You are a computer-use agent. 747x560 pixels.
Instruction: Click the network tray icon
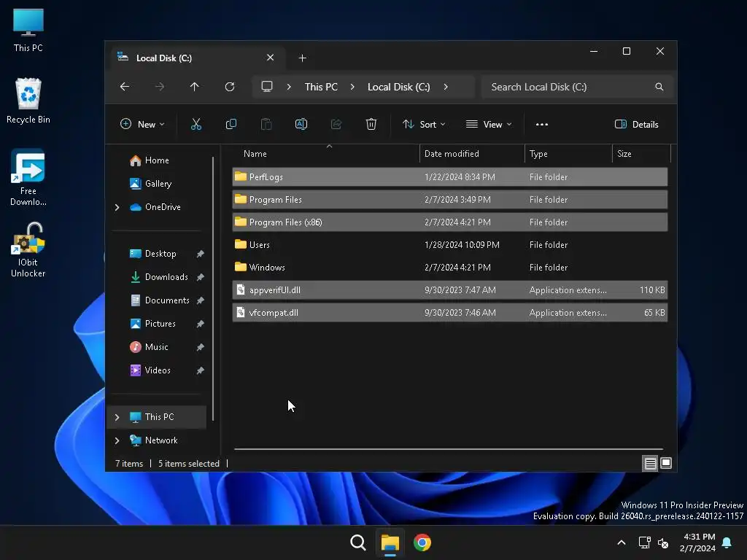coord(644,542)
